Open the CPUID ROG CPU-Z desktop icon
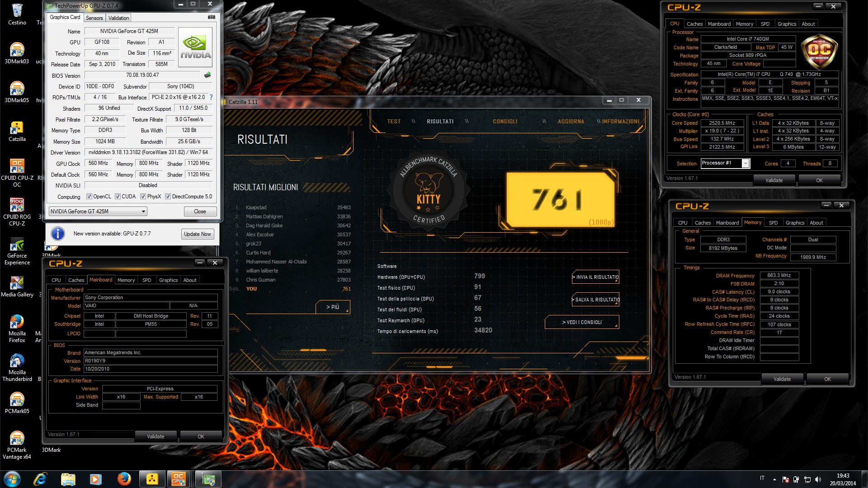The width and height of the screenshot is (868, 488). [x=17, y=212]
